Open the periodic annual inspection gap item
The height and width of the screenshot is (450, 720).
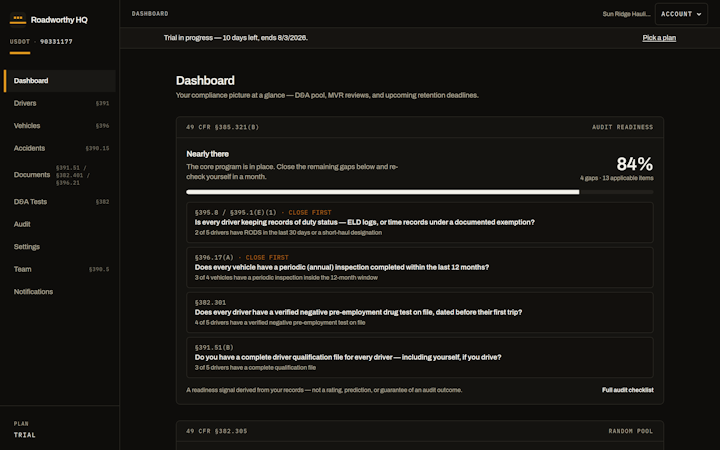click(420, 267)
